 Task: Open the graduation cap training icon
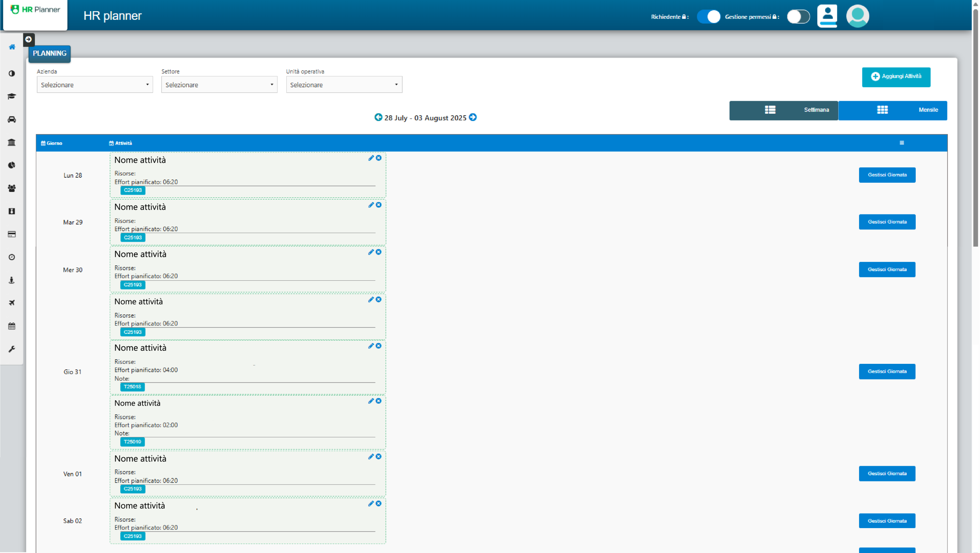click(x=12, y=96)
